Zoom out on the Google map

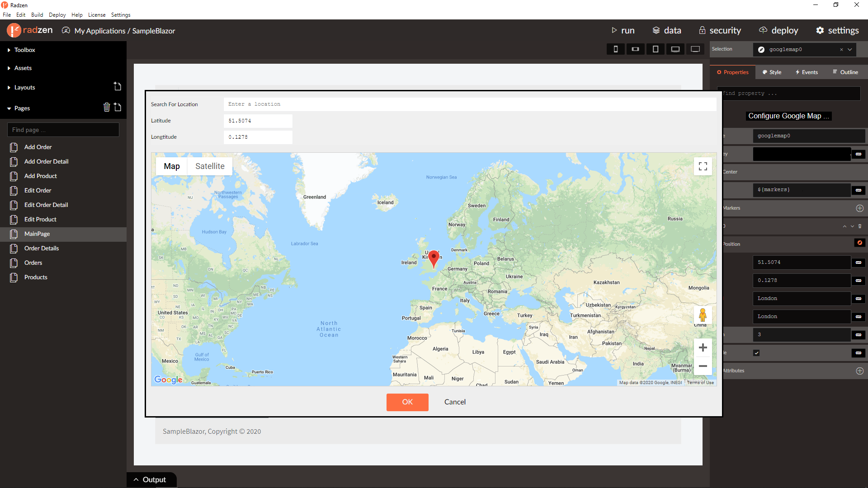(703, 366)
